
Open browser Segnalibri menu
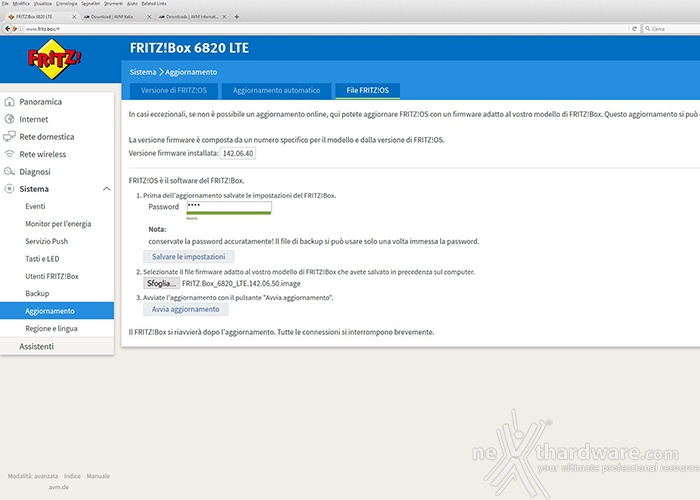[x=91, y=4]
